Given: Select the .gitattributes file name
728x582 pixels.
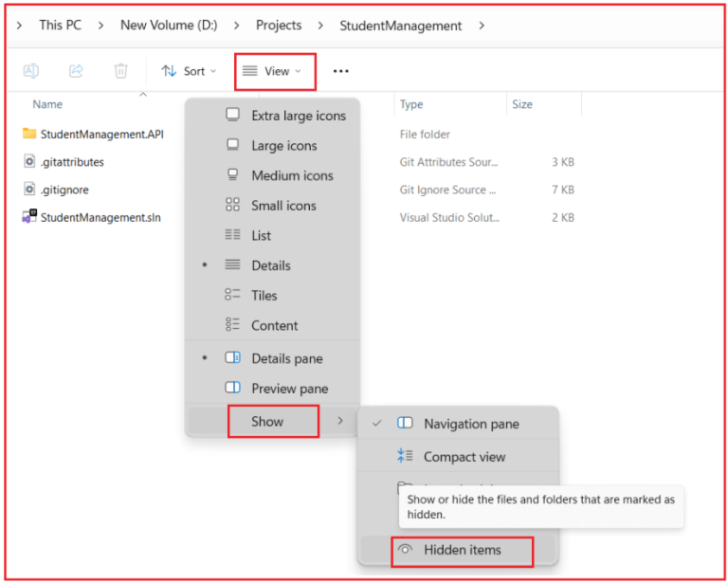Looking at the screenshot, I should pos(72,162).
